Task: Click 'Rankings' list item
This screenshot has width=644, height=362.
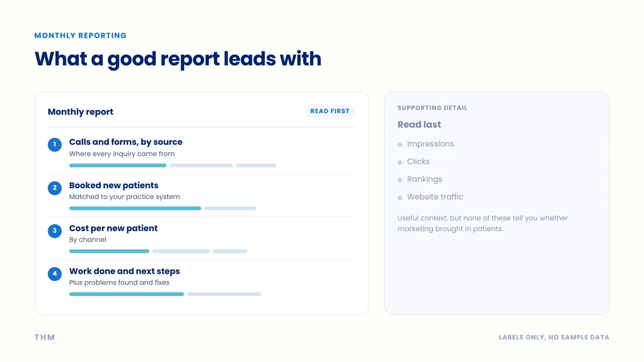Action: coord(425,179)
